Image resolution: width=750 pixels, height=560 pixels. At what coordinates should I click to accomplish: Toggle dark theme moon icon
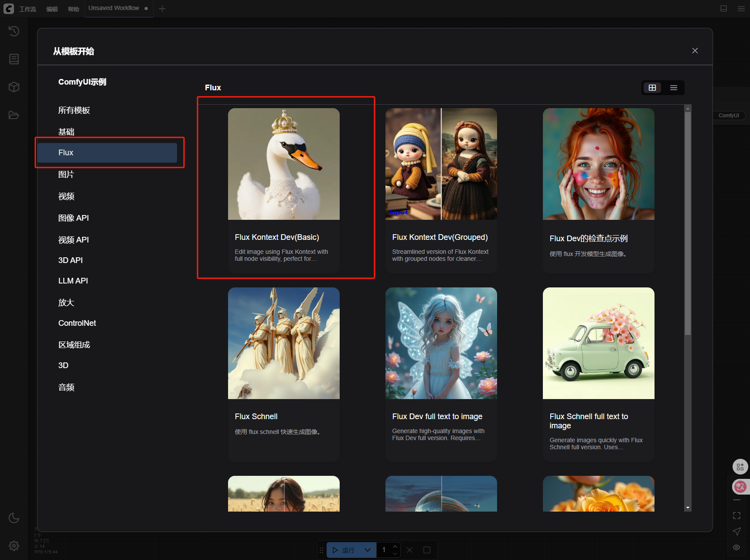pyautogui.click(x=14, y=518)
